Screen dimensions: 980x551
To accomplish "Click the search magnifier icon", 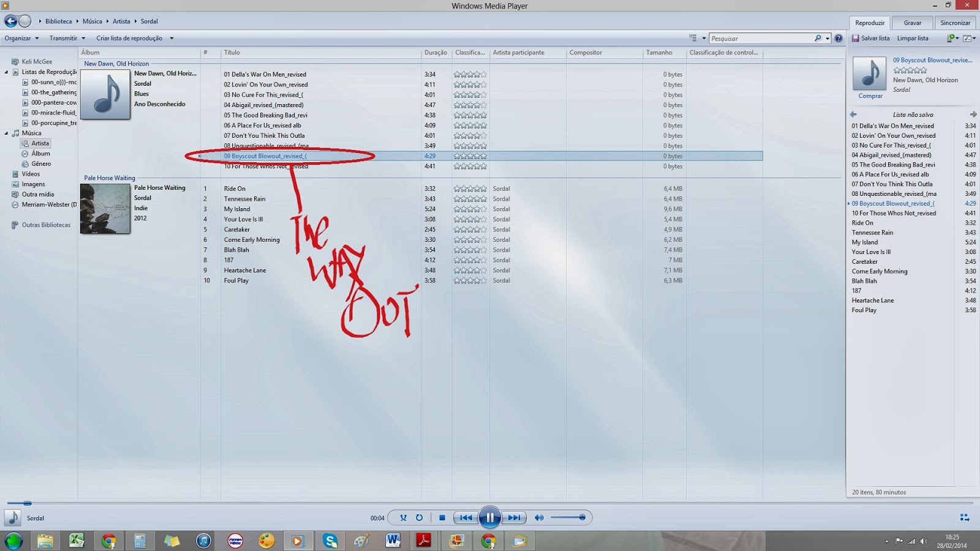I will pyautogui.click(x=818, y=39).
